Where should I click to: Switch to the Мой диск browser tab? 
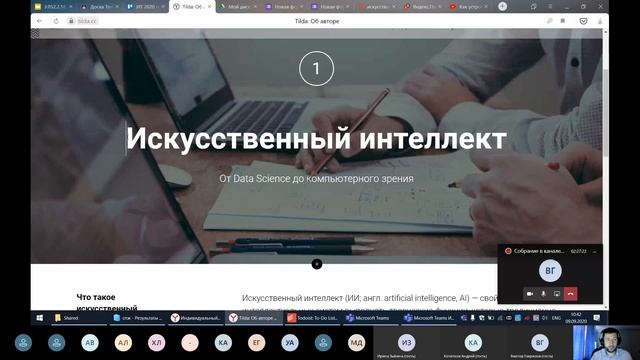(x=238, y=7)
